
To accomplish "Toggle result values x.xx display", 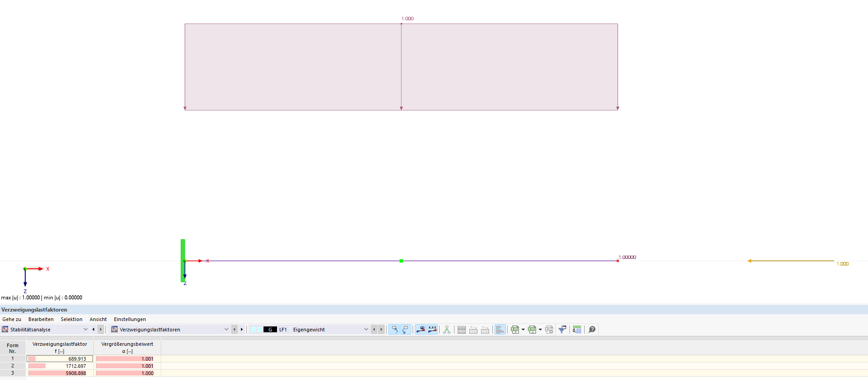I will (432, 330).
